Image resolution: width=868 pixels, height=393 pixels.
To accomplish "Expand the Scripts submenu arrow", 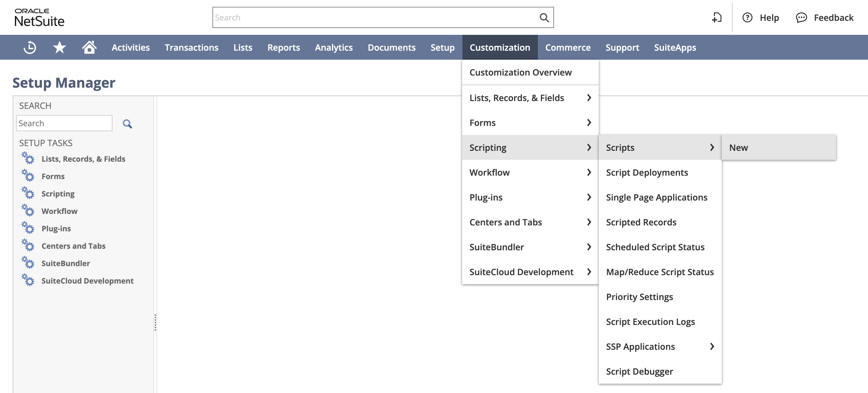I will click(712, 147).
